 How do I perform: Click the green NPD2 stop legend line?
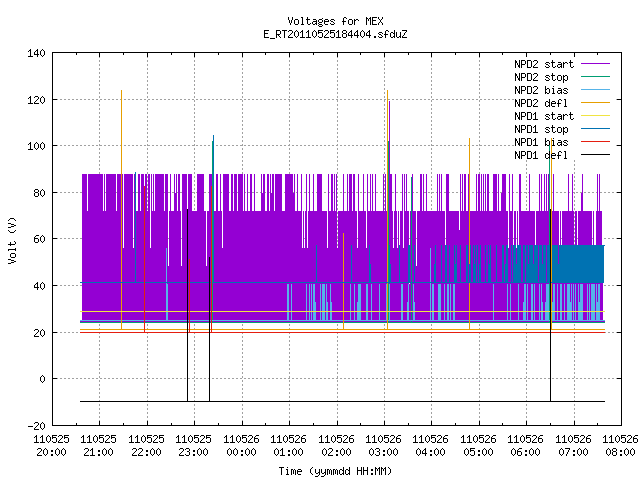595,77
